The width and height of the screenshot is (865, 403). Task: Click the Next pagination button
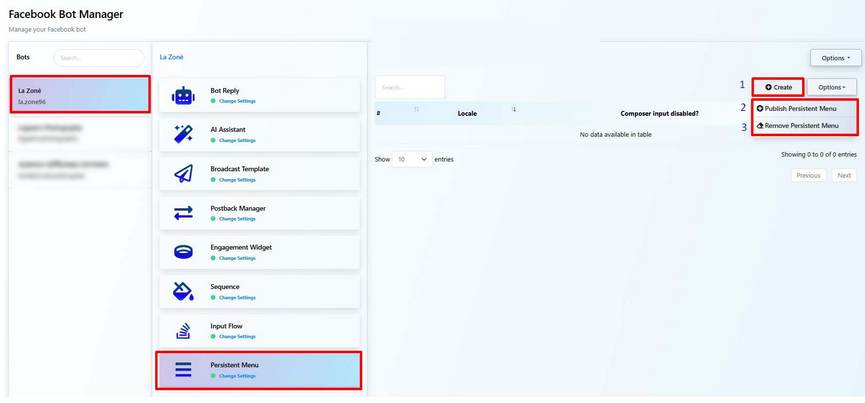click(x=844, y=175)
